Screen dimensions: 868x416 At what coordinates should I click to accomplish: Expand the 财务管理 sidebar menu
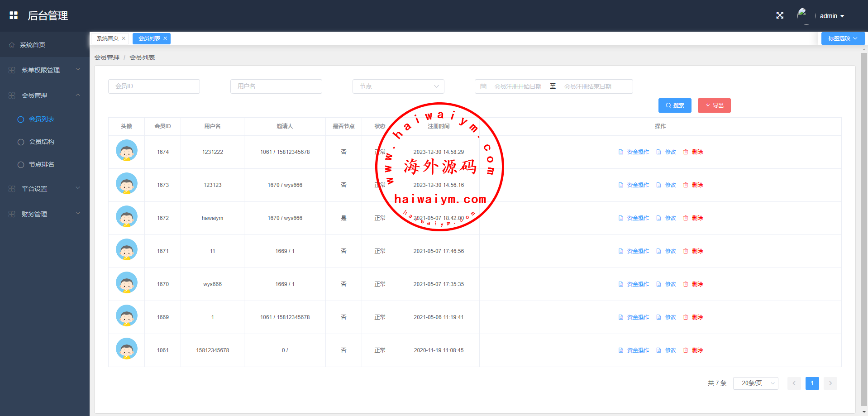(x=44, y=214)
